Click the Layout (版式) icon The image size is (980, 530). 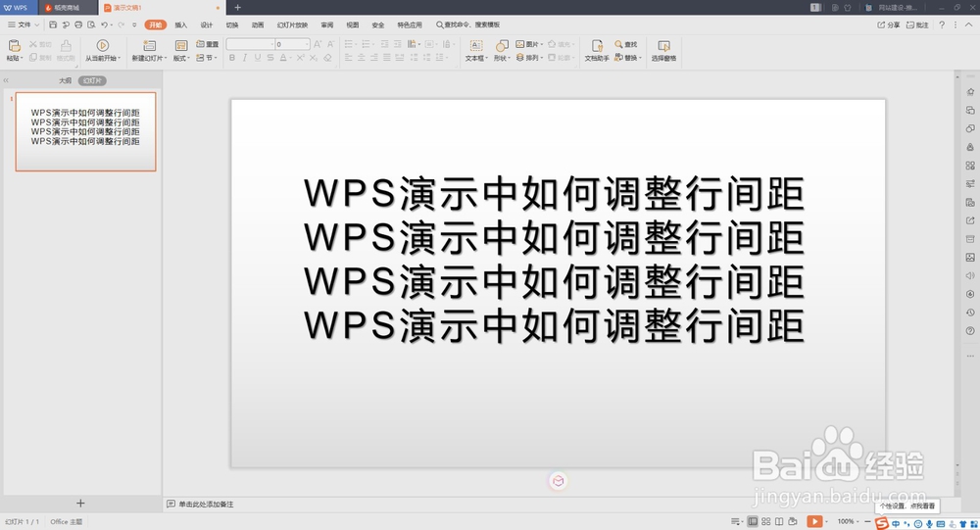point(180,46)
